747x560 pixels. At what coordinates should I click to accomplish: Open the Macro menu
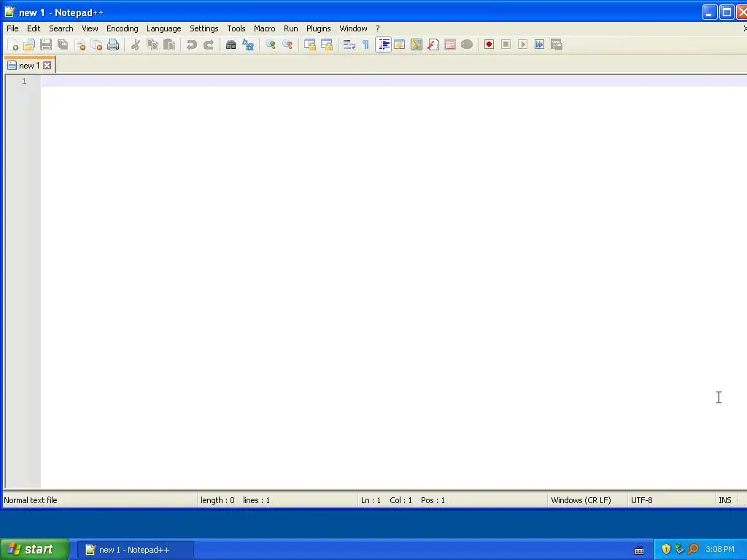point(264,28)
